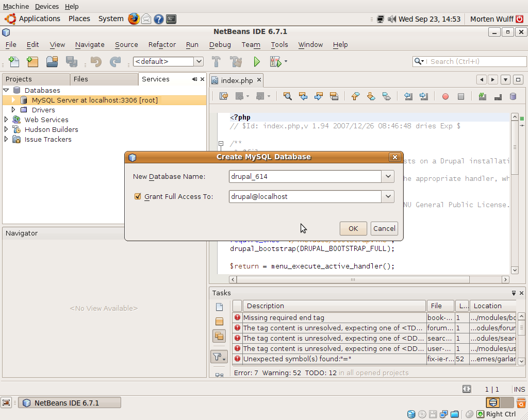Click the editor Find Selection magnifier icon
Image resolution: width=528 pixels, height=420 pixels.
pos(287,96)
